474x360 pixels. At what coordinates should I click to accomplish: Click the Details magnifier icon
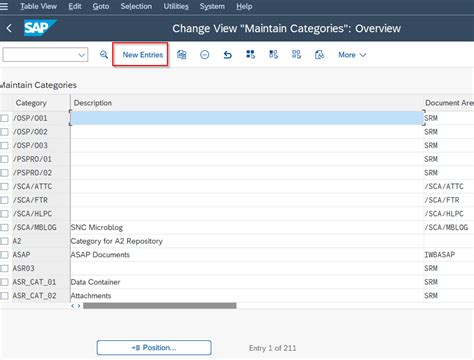pyautogui.click(x=104, y=54)
